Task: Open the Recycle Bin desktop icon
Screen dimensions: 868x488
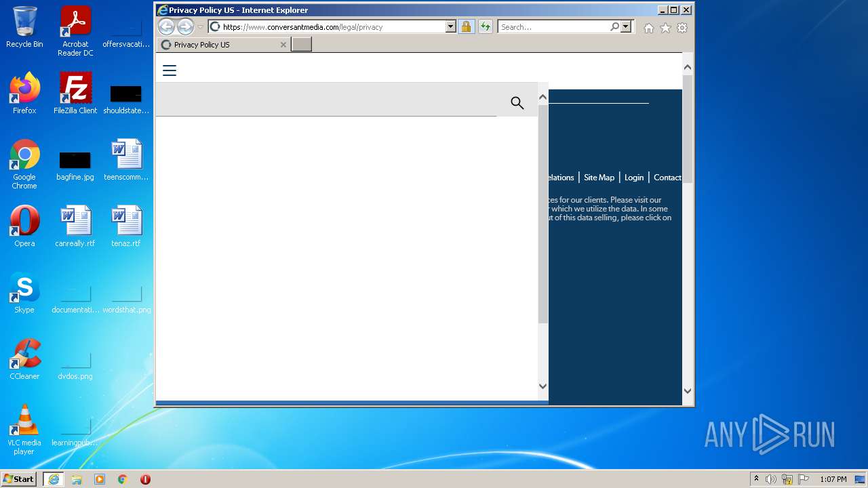Action: click(x=24, y=27)
